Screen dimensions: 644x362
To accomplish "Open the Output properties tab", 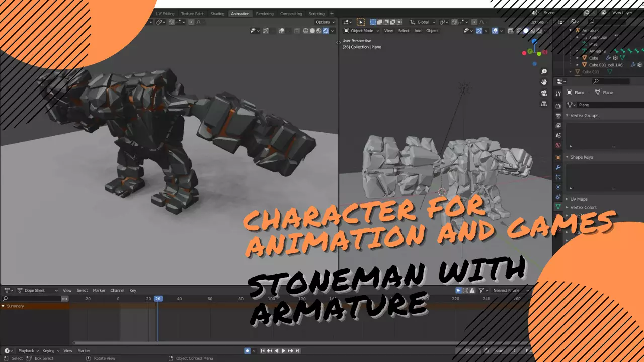I will (558, 116).
